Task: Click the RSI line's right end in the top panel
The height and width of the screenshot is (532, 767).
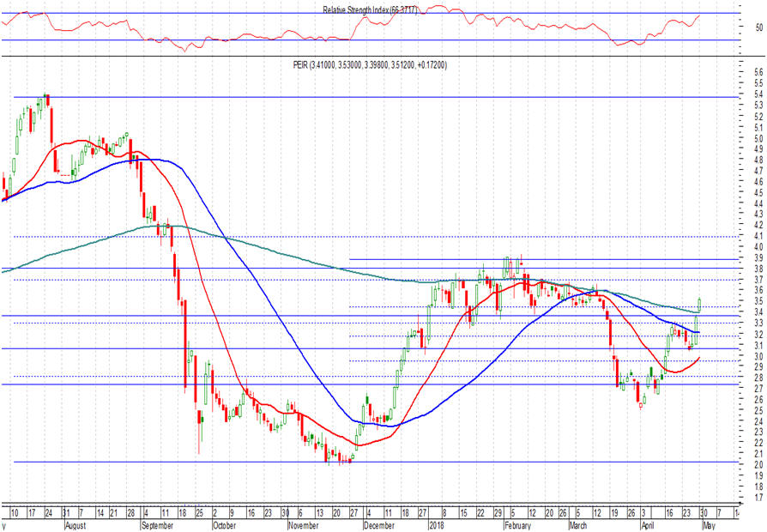Action: (x=699, y=15)
